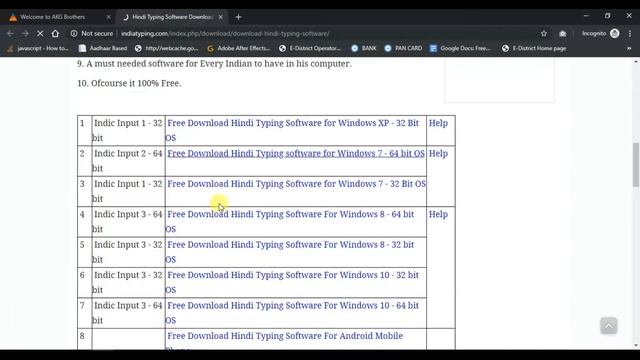Open the Incognito profile icon
The width and height of the screenshot is (640, 360).
pyautogui.click(x=615, y=33)
